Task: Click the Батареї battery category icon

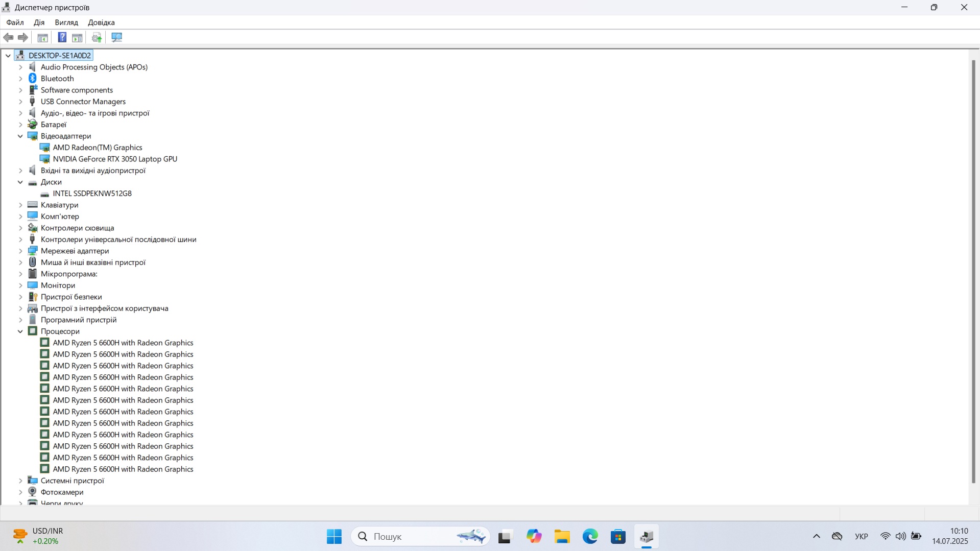Action: click(x=33, y=124)
